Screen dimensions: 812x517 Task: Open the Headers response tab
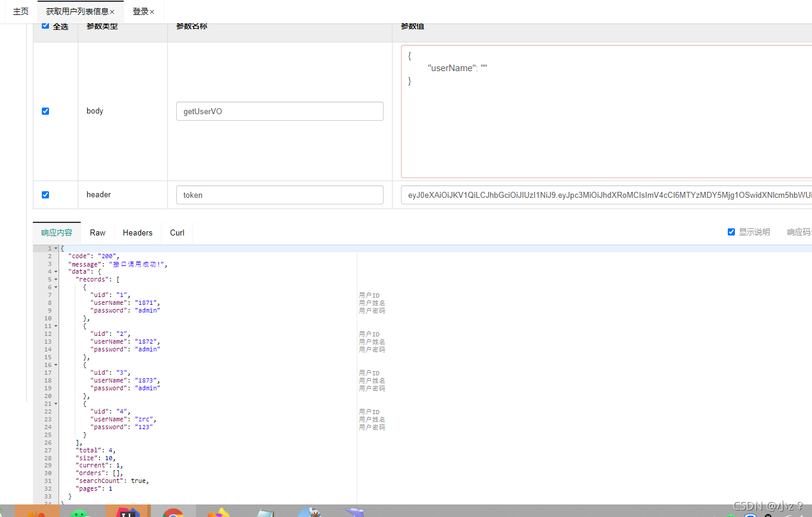click(137, 233)
